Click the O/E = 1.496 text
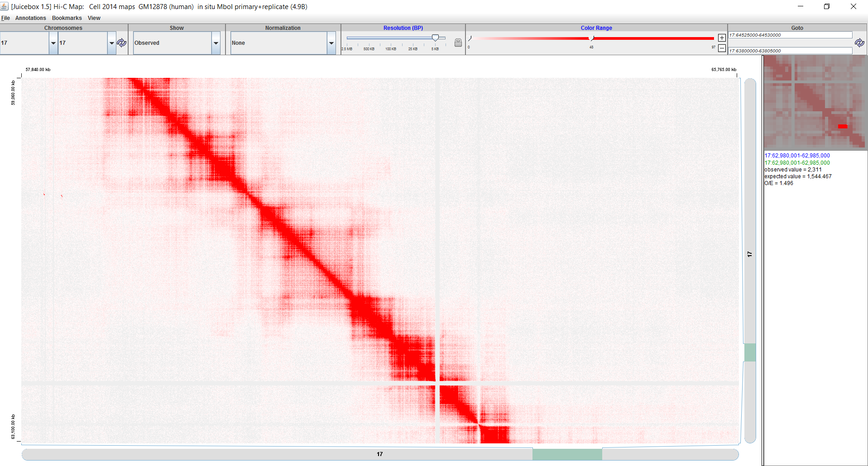The height and width of the screenshot is (466, 868). 779,183
